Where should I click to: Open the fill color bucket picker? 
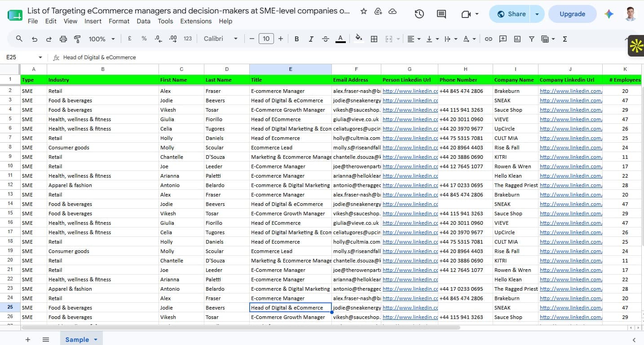359,39
